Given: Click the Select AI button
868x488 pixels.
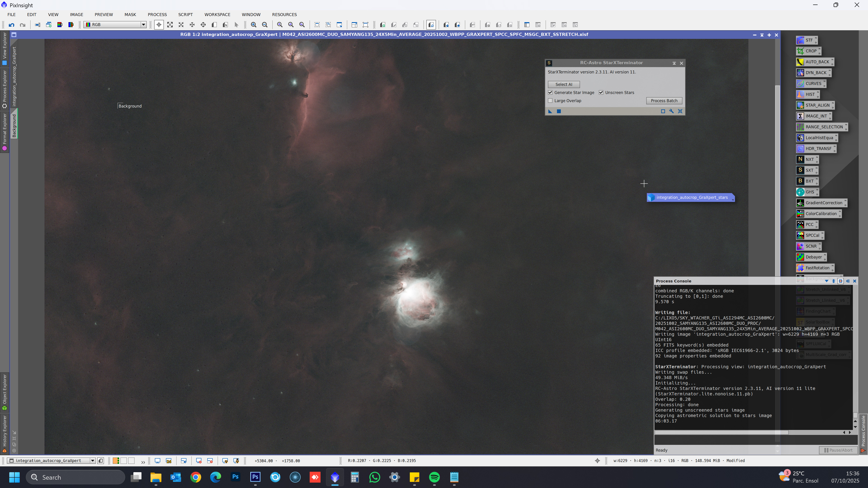Looking at the screenshot, I should (x=564, y=84).
